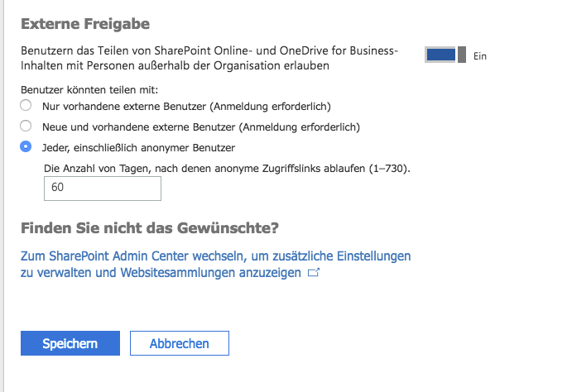
Task: Click the 'Ein' label beside the switch
Action: (480, 56)
